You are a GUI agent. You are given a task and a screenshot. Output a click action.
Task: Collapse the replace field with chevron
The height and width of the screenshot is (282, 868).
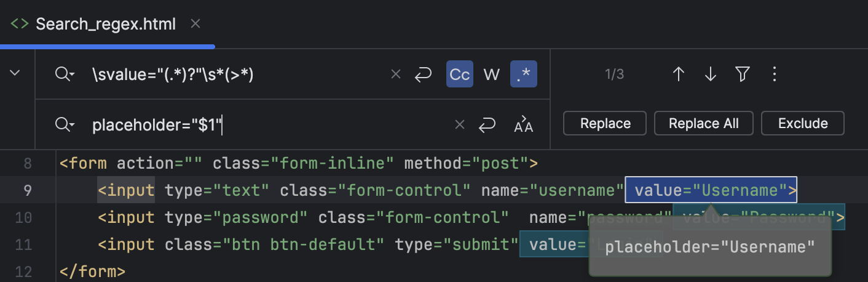15,73
